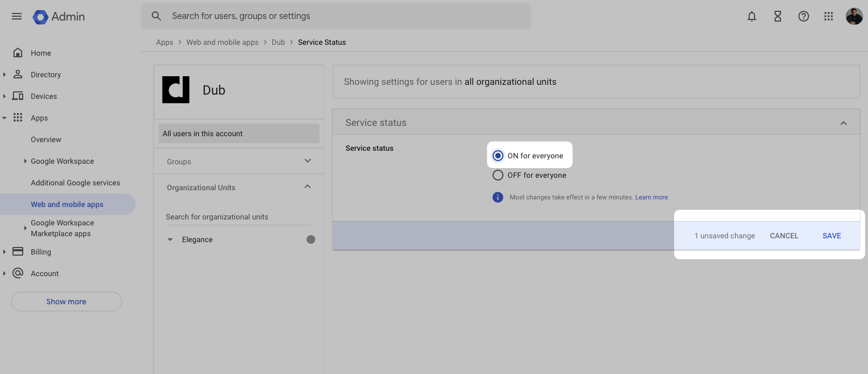Open Additional Google services
This screenshot has width=868, height=374.
point(76,183)
